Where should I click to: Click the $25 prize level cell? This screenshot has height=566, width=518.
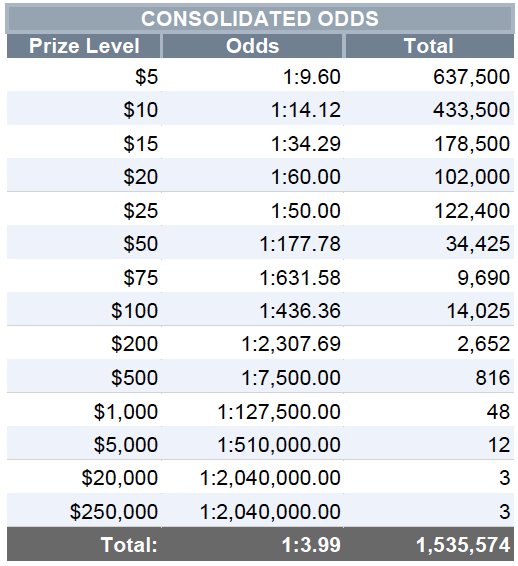84,209
